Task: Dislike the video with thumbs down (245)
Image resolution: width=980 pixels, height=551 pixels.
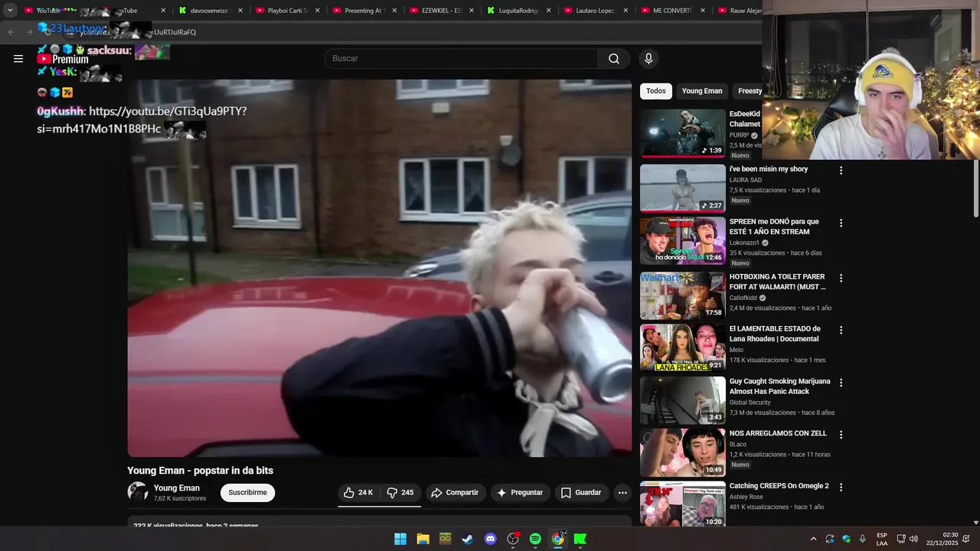Action: click(x=400, y=493)
